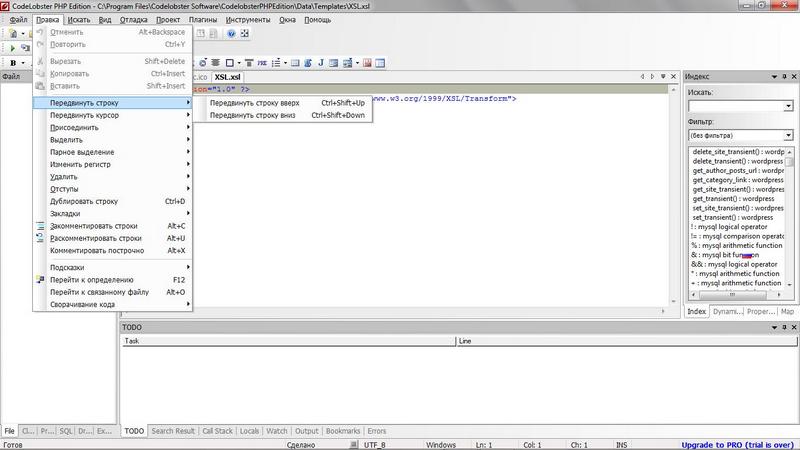Click the Line column header

point(626,341)
